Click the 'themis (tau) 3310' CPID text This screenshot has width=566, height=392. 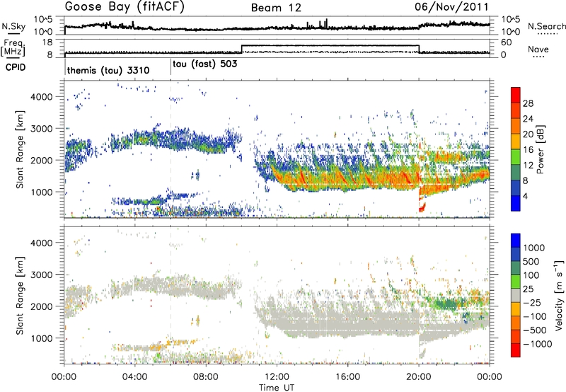click(x=108, y=70)
